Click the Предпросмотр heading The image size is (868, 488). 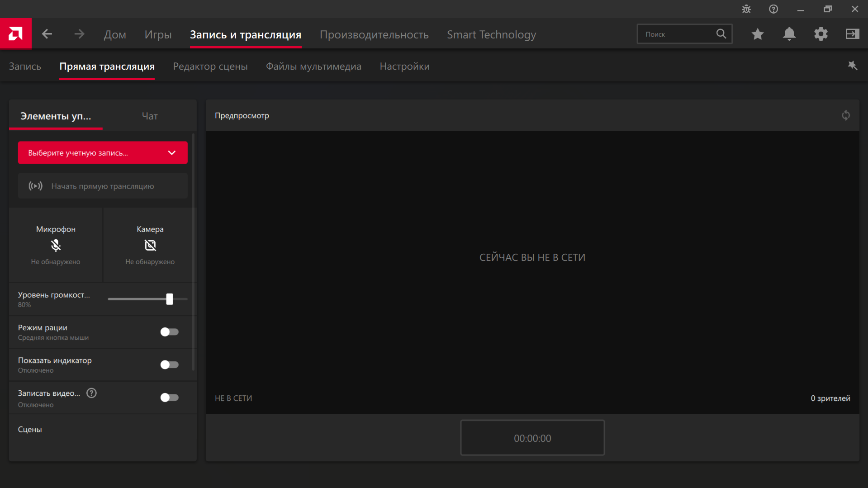242,115
